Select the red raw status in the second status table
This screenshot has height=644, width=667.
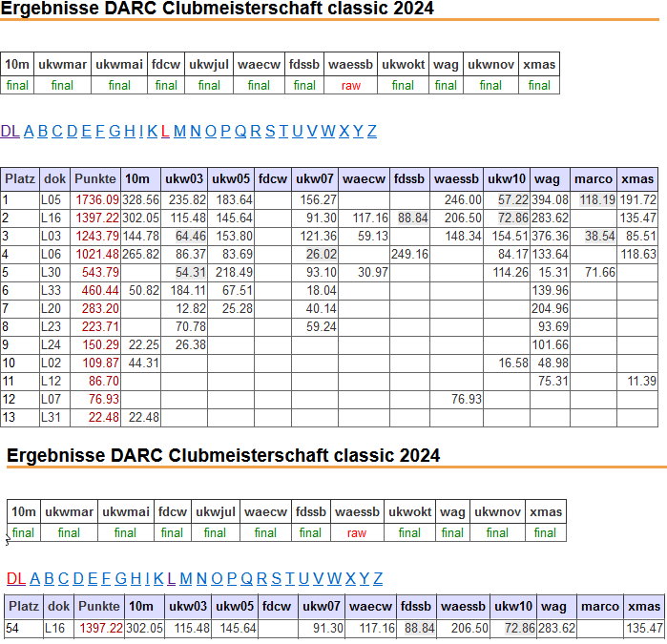click(x=357, y=533)
